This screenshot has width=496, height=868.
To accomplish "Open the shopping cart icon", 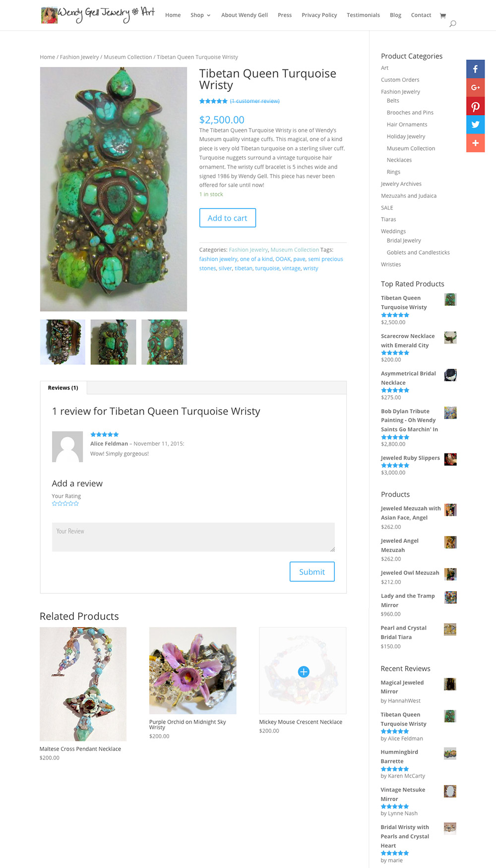I will tap(443, 15).
